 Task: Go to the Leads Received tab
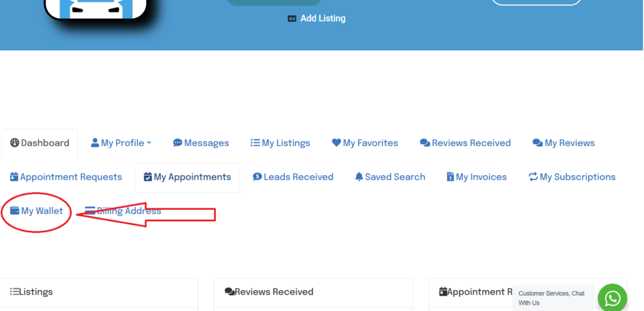(293, 177)
